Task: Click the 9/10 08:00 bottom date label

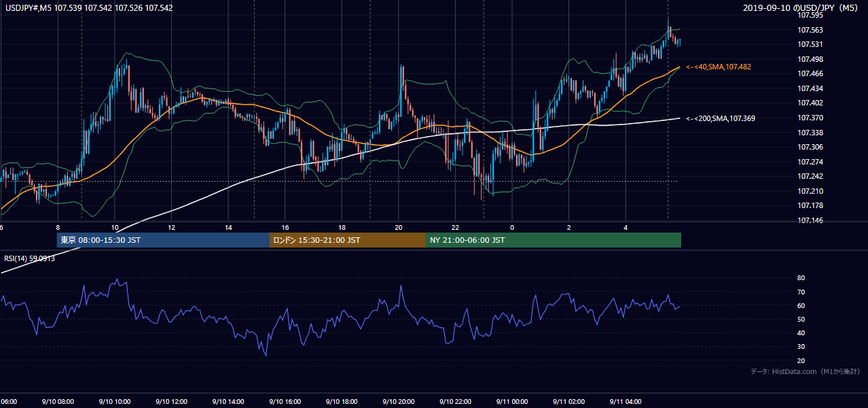Action: [58, 402]
